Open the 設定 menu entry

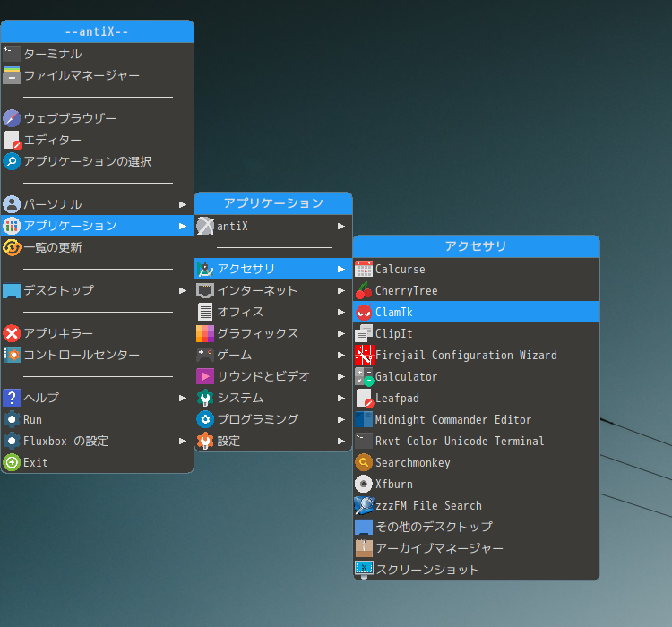273,441
